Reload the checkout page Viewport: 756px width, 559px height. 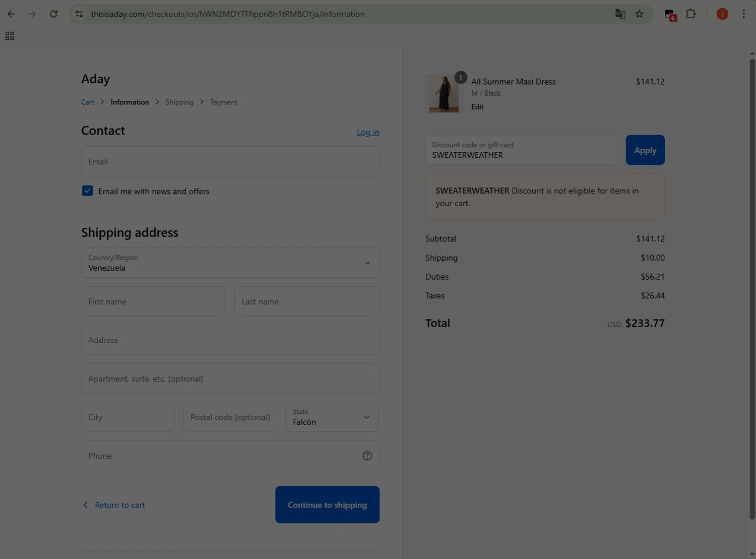pos(53,14)
